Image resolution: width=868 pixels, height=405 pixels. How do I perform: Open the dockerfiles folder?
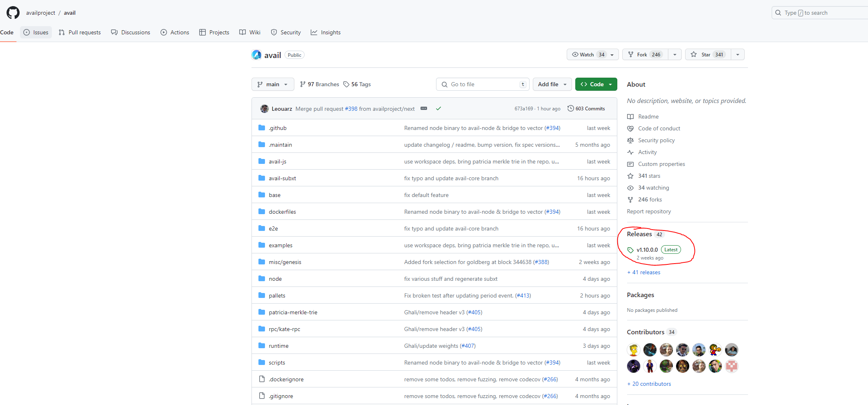[x=283, y=212]
